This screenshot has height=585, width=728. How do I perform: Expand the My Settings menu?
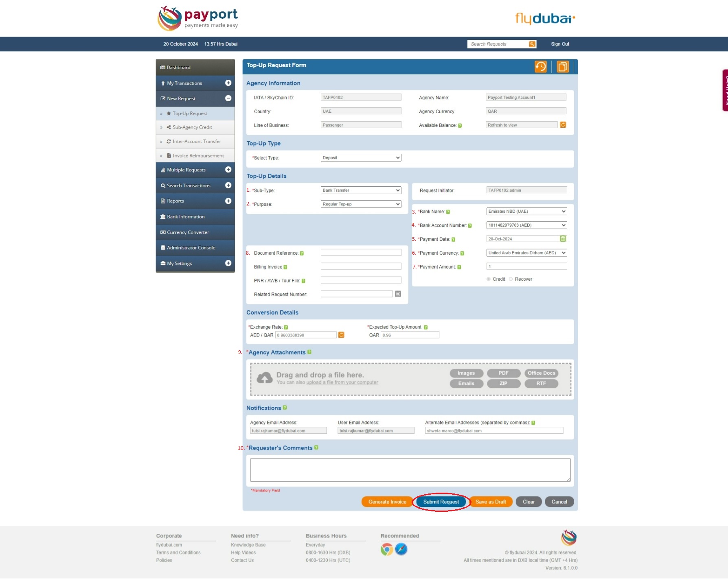click(x=228, y=263)
